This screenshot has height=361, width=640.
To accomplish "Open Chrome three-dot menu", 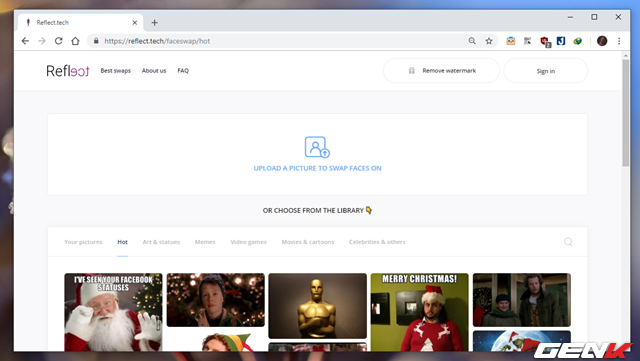I will (619, 41).
